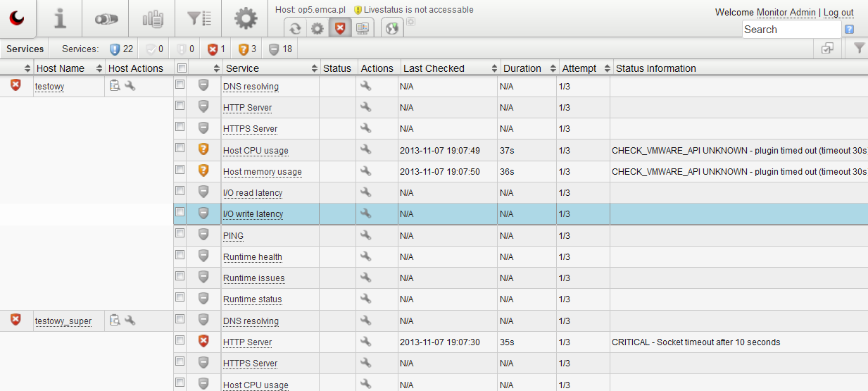
Task: Click into the Search input field
Action: [791, 30]
